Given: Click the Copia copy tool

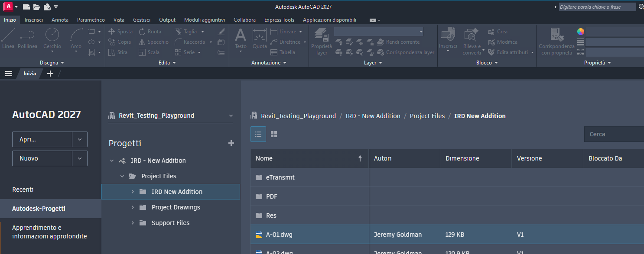Looking at the screenshot, I should point(119,42).
